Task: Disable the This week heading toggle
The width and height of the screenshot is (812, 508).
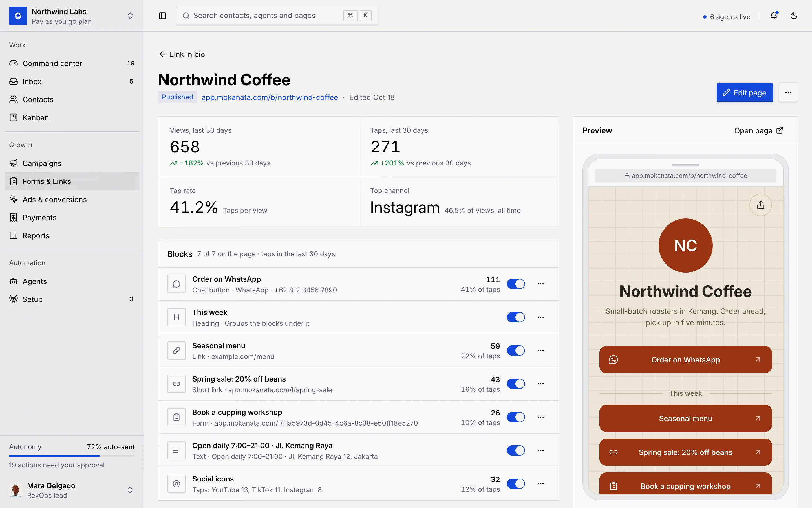Action: point(516,317)
